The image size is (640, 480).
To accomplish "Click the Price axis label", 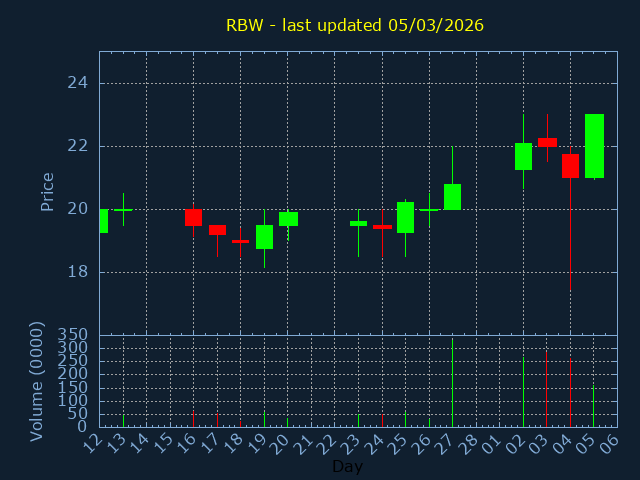I will click(x=47, y=191).
